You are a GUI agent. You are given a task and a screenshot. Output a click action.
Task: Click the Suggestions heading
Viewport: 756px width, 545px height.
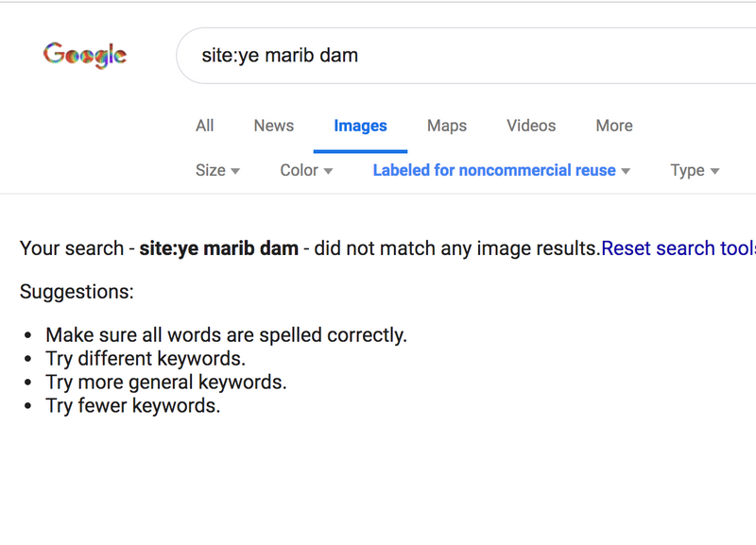[77, 292]
